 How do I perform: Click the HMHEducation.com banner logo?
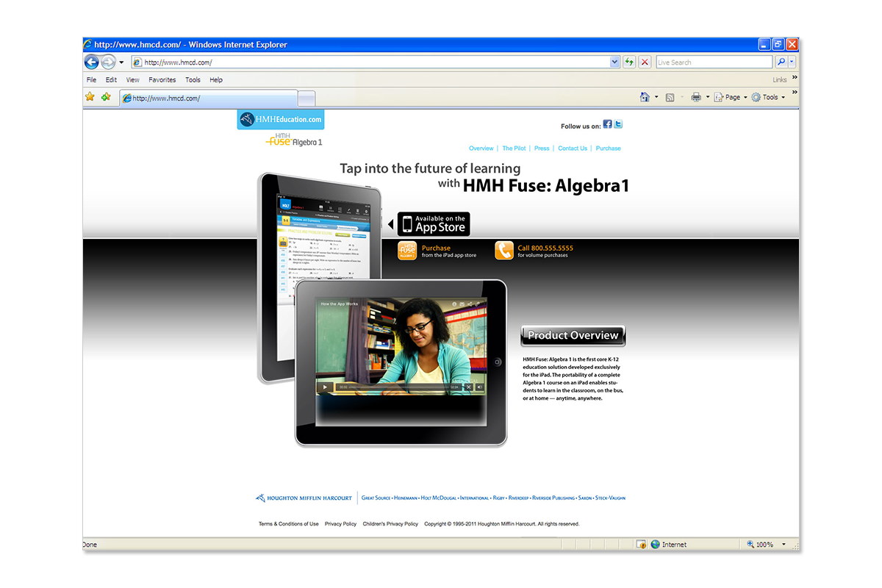[281, 119]
